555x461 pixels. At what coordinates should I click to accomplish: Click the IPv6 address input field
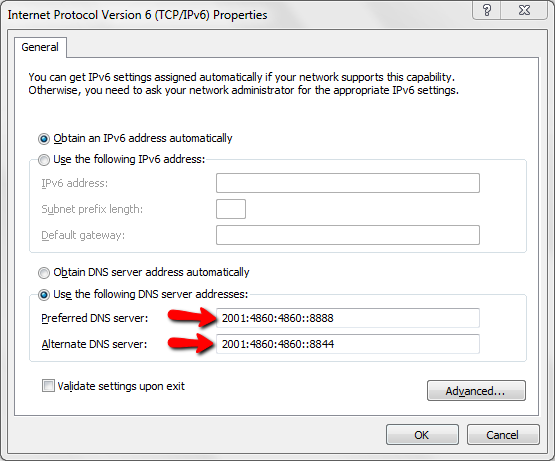pyautogui.click(x=348, y=183)
